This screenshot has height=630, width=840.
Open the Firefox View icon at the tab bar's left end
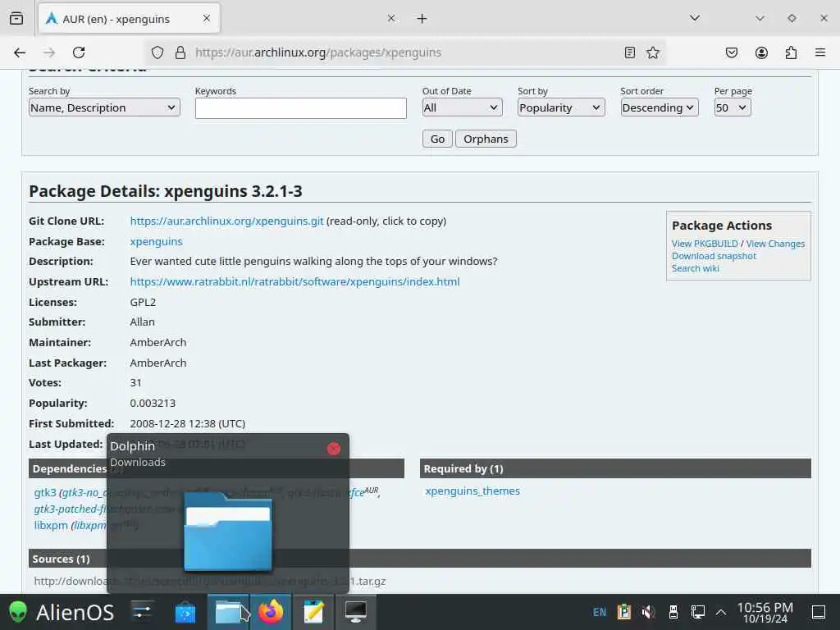coord(16,19)
